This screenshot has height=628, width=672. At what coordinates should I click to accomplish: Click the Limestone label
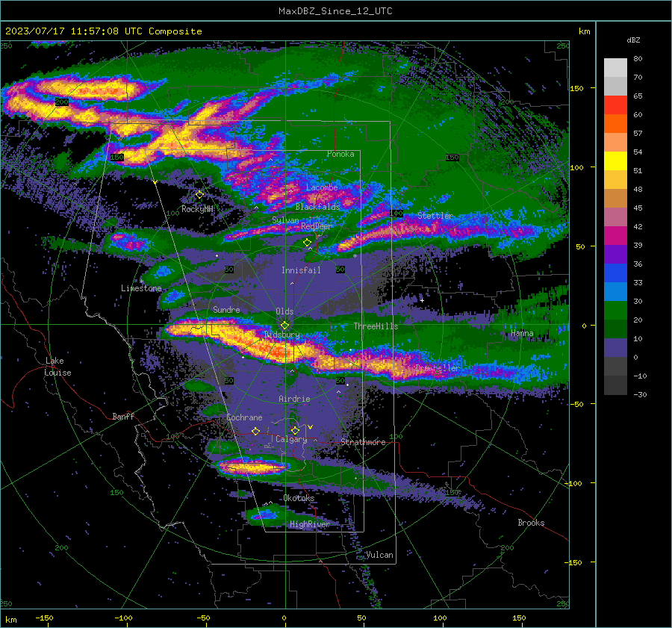click(x=141, y=288)
